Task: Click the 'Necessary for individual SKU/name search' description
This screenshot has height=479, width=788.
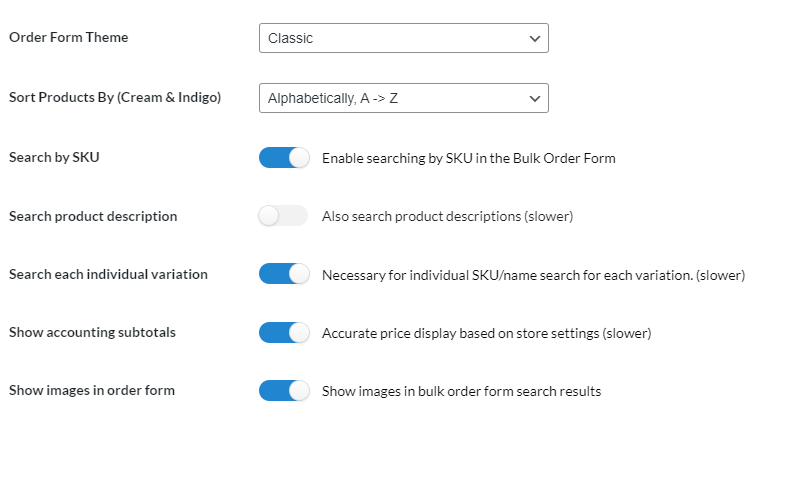Action: (x=533, y=275)
